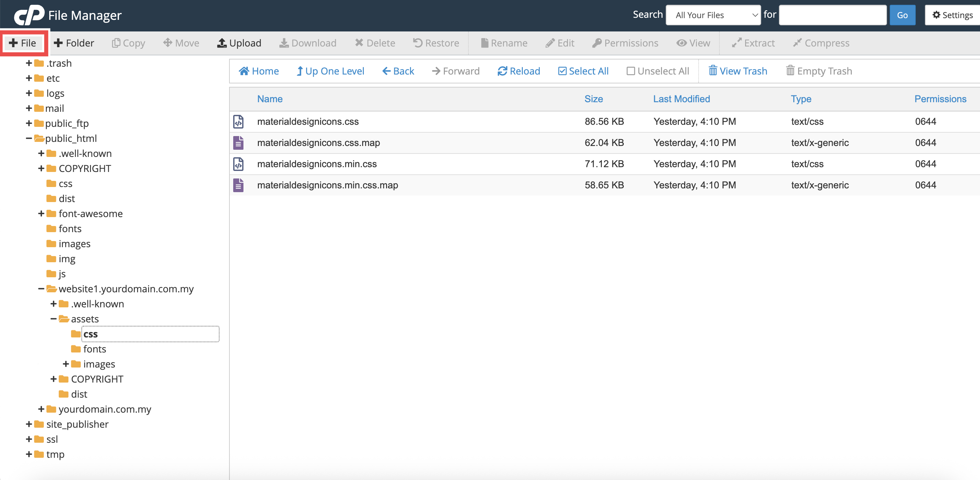Collapse the website1.yourdomain.com.my folder
This screenshot has width=980, height=480.
41,289
